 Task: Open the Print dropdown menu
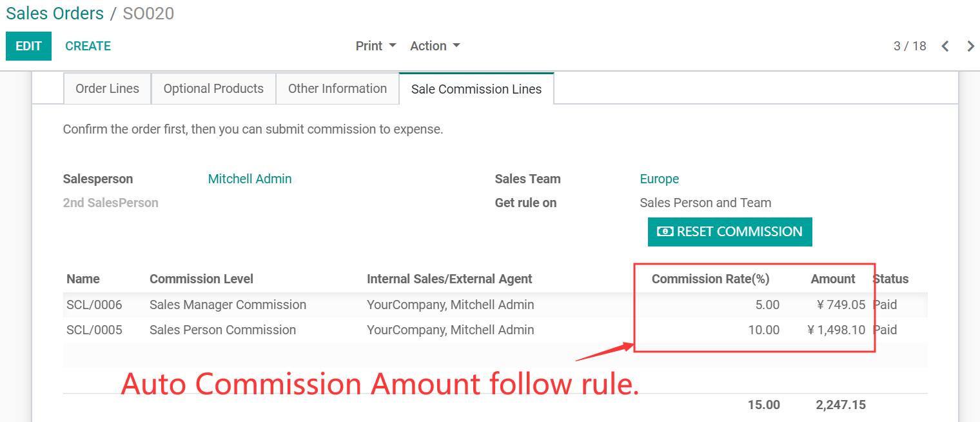tap(376, 46)
